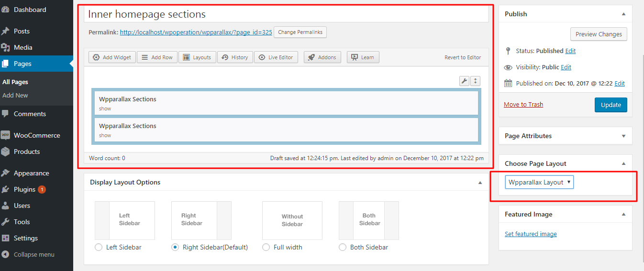Click the Set featured image link
The image size is (644, 271).
pyautogui.click(x=531, y=234)
